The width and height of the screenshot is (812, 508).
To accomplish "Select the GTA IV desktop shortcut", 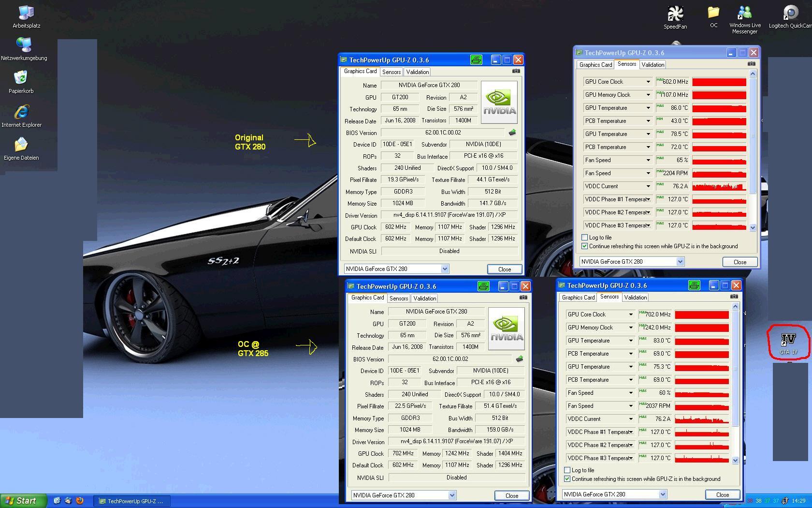I will click(x=788, y=344).
